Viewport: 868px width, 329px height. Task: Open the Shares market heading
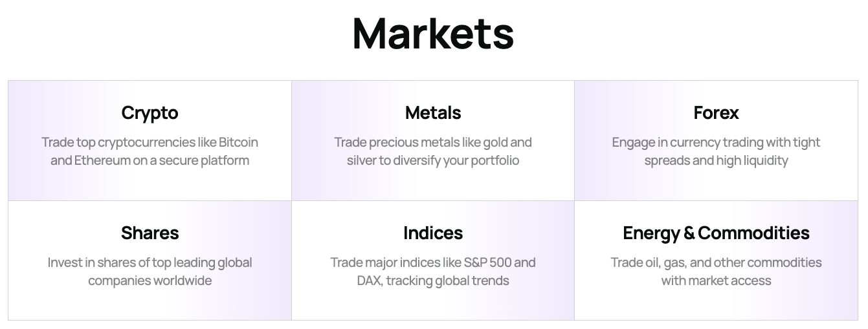tap(150, 233)
